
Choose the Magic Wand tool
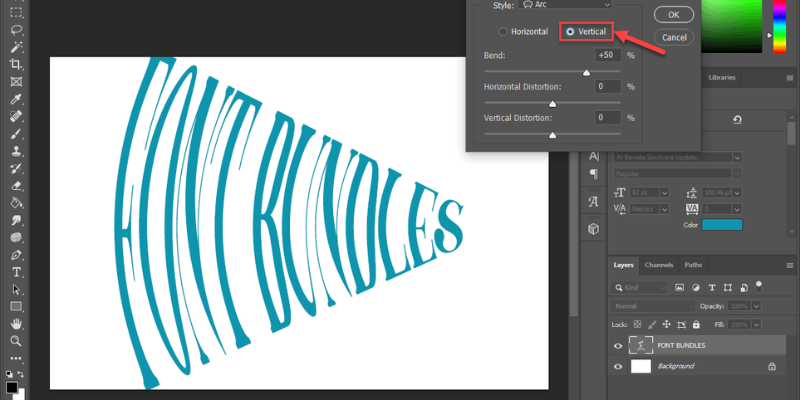(16, 46)
